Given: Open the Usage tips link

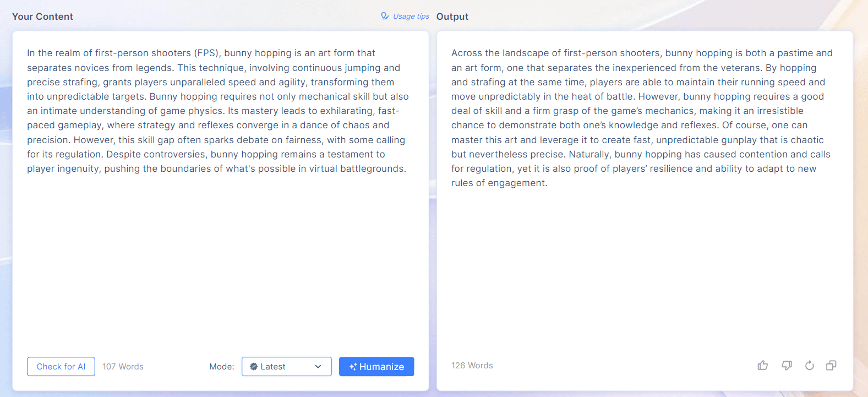Looking at the screenshot, I should (x=411, y=17).
